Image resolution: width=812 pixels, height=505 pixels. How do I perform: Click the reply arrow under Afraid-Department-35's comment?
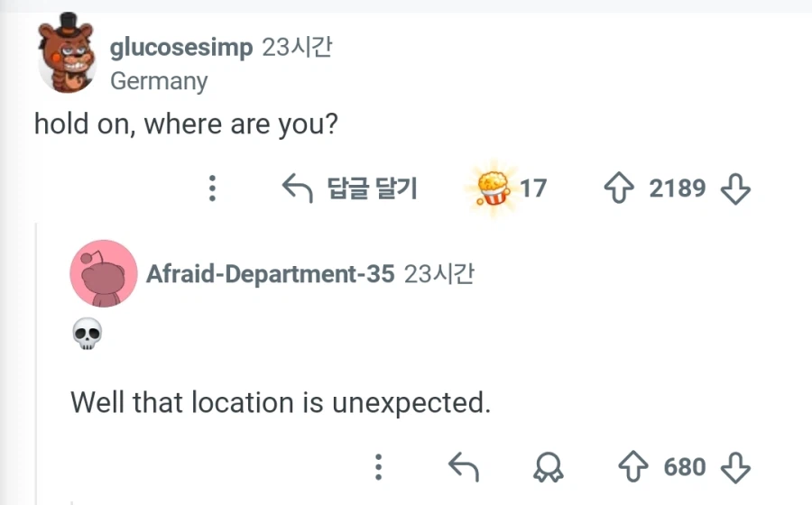[464, 467]
